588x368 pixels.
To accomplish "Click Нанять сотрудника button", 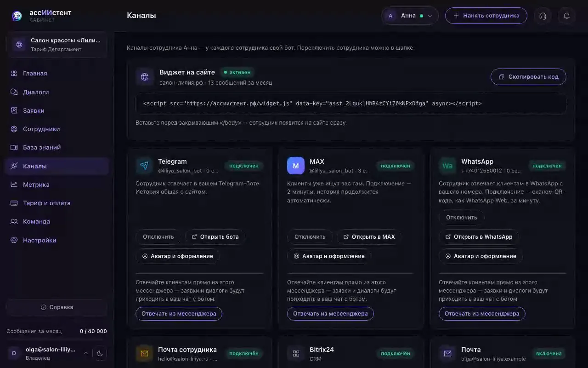I will point(486,16).
